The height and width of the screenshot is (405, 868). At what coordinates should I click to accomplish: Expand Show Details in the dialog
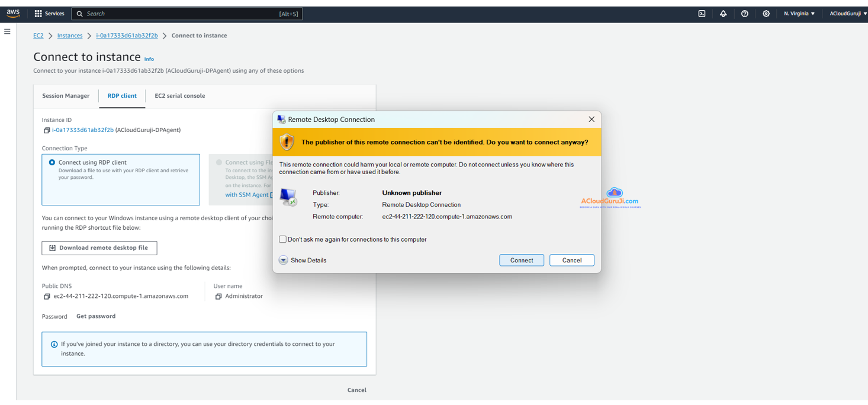[x=284, y=261]
